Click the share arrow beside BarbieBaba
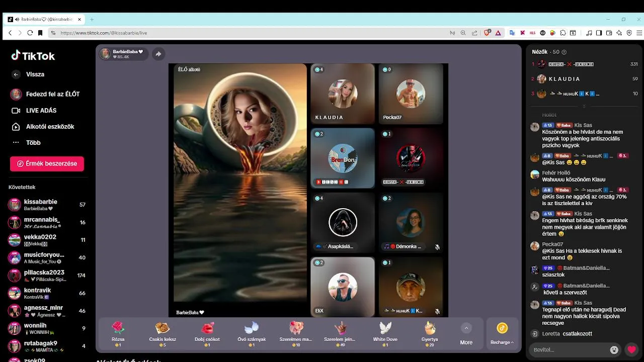 pyautogui.click(x=158, y=54)
